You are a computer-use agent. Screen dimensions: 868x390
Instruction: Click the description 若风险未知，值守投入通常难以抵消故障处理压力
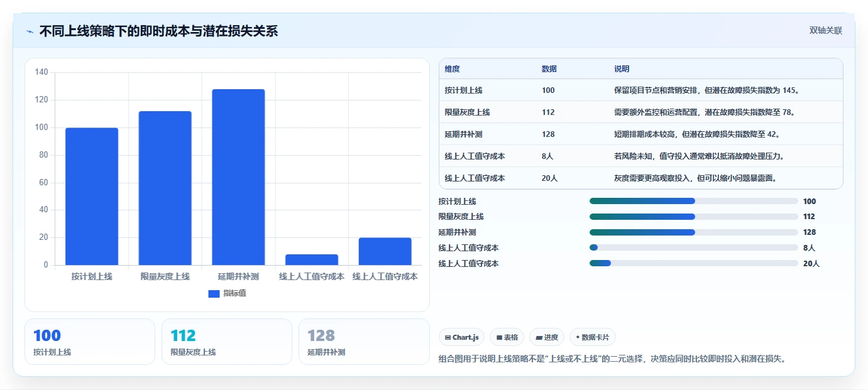(x=700, y=156)
